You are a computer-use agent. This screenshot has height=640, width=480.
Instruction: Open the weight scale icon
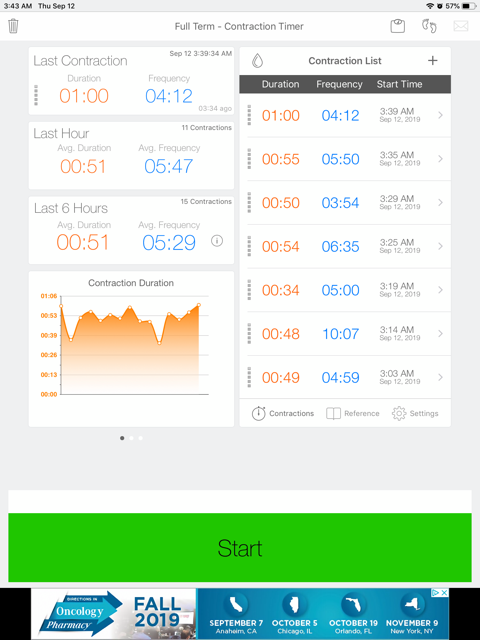click(x=397, y=26)
